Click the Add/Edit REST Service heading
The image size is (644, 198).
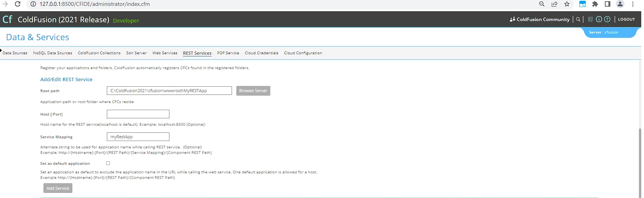pyautogui.click(x=67, y=79)
